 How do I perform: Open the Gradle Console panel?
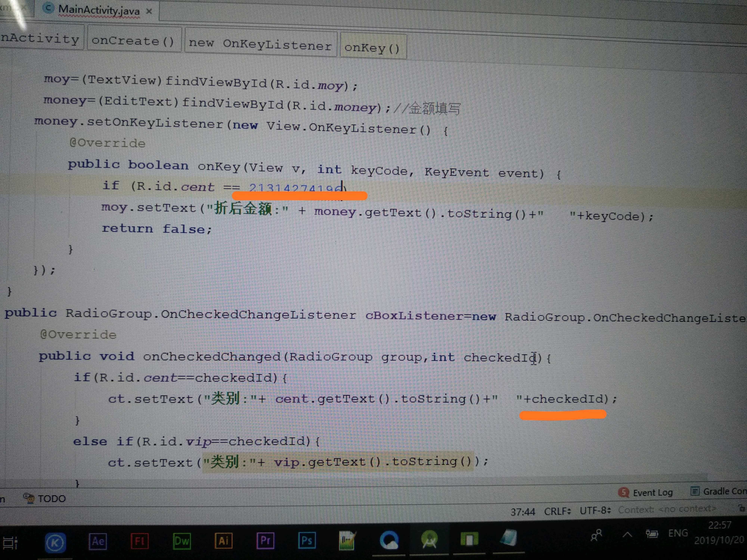pos(719,491)
